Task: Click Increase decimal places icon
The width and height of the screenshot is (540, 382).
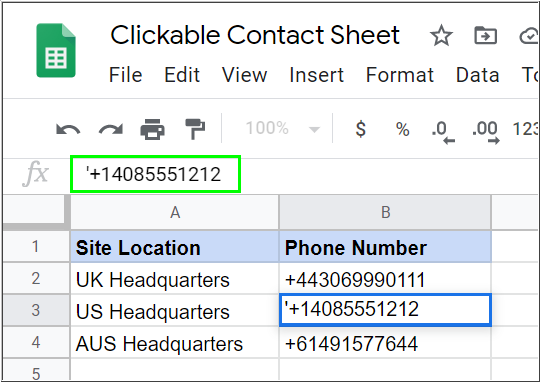Action: click(x=486, y=132)
